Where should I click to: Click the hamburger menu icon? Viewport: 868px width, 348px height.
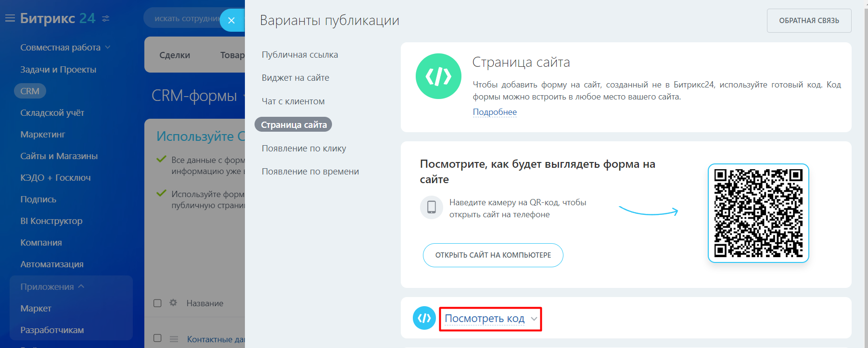[x=10, y=18]
